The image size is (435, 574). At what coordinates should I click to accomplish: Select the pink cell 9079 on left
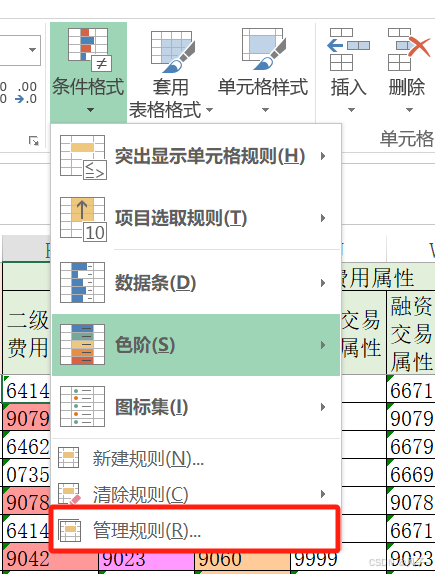pyautogui.click(x=27, y=417)
